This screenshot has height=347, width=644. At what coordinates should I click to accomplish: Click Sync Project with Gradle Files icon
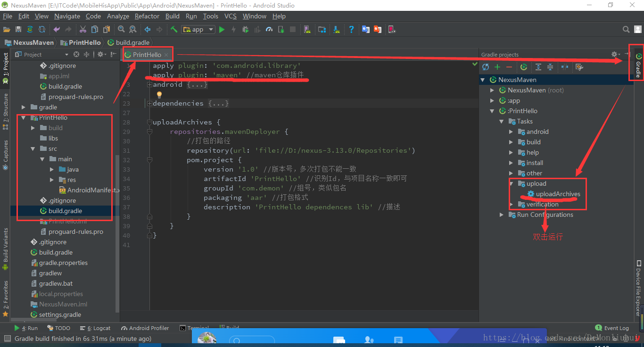pos(30,29)
